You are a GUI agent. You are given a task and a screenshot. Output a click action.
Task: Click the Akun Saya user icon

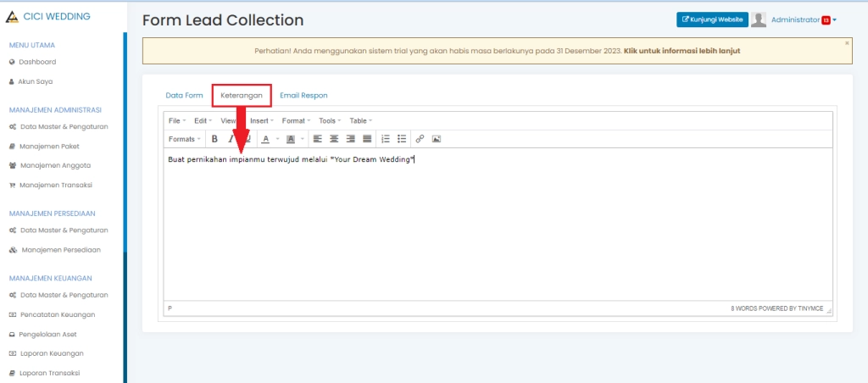(x=12, y=81)
